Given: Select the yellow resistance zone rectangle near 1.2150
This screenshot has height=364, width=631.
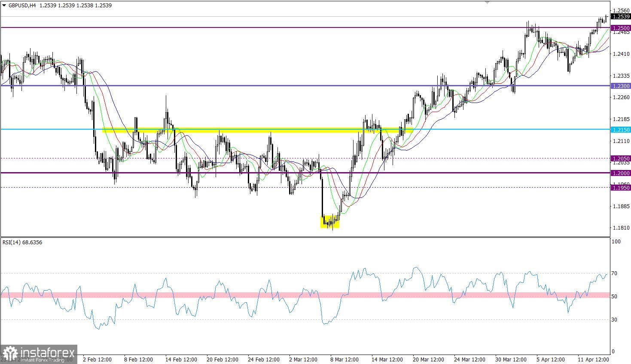Looking at the screenshot, I should (258, 130).
